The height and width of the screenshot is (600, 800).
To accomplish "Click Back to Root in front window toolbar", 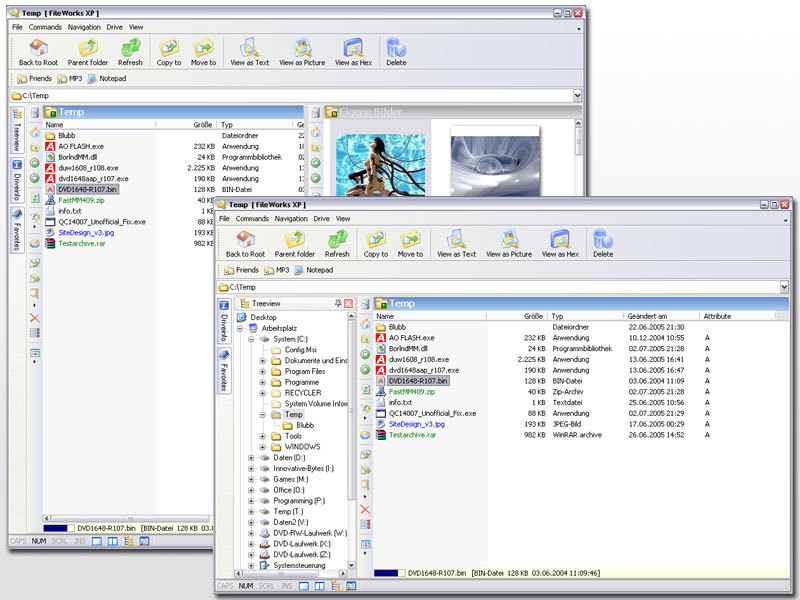I will [x=245, y=244].
